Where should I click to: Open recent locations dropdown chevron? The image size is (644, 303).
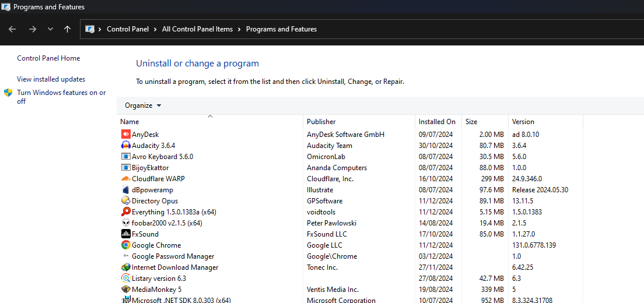tap(51, 29)
